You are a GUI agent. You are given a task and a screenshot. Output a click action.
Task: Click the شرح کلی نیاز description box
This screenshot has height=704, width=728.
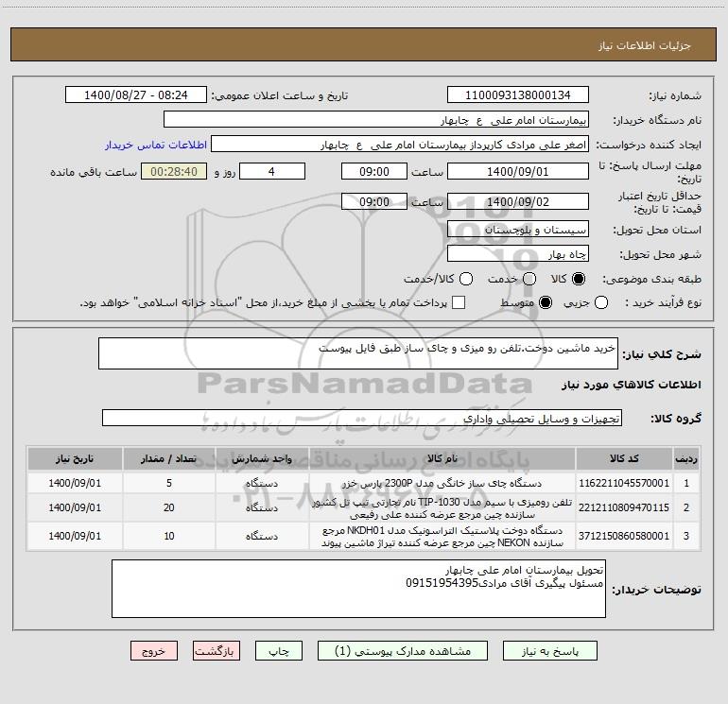(x=358, y=353)
